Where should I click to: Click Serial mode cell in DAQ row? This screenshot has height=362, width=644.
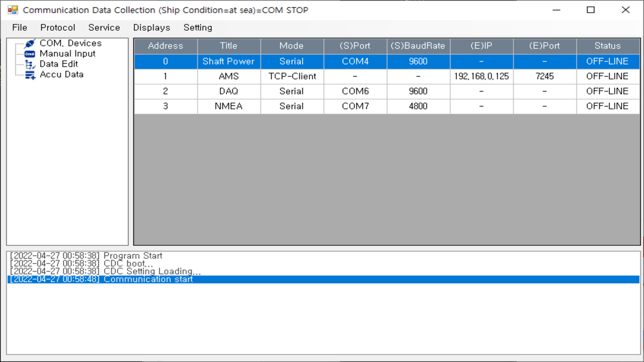coord(292,92)
